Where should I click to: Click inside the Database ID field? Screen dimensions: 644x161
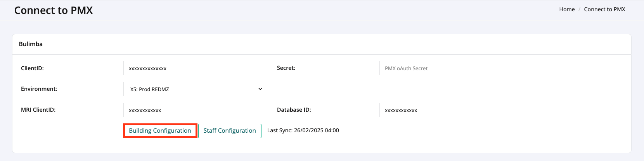450,110
